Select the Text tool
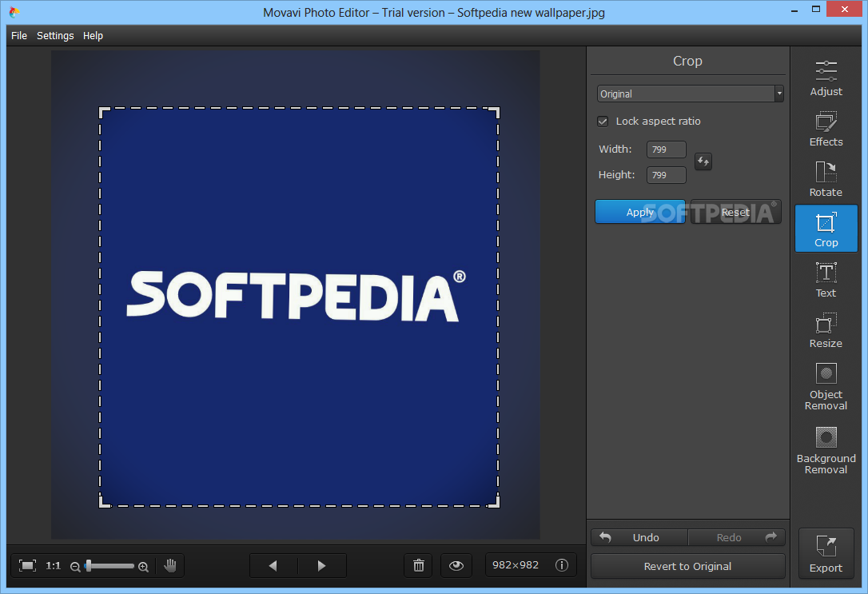The width and height of the screenshot is (868, 594). (826, 280)
